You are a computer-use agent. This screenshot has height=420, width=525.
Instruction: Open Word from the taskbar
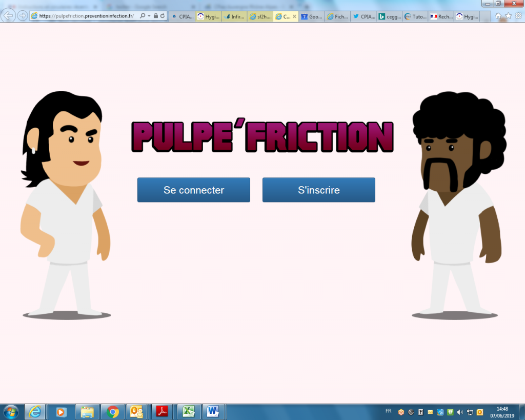point(213,412)
